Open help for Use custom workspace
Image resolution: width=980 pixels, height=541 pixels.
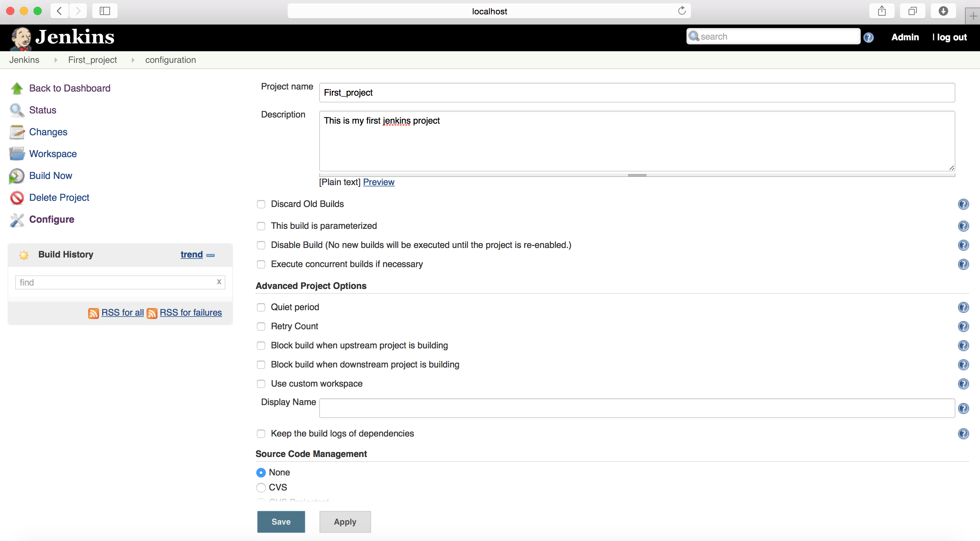coord(963,384)
